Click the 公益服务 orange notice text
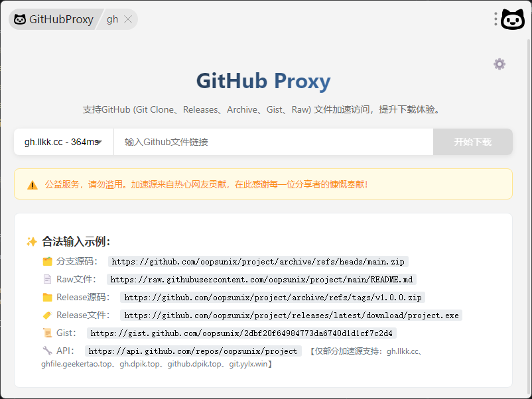Screen dimensions: 532x399 tap(206, 184)
